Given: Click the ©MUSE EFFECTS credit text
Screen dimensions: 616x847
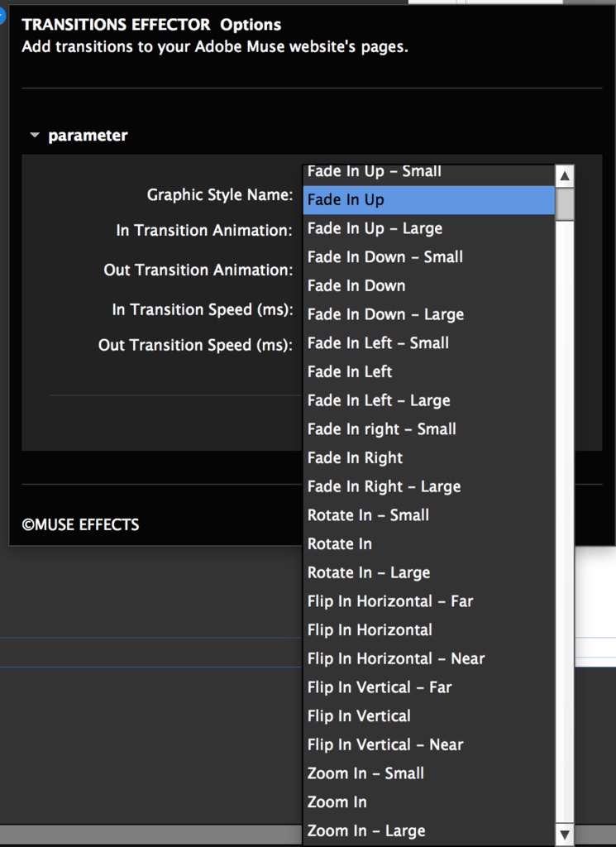Looking at the screenshot, I should 82,524.
